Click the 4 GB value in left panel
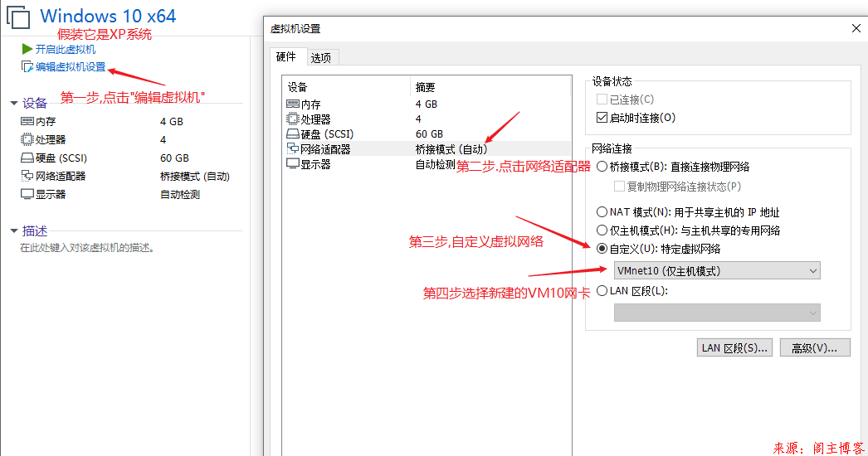This screenshot has height=456, width=868. coord(172,122)
